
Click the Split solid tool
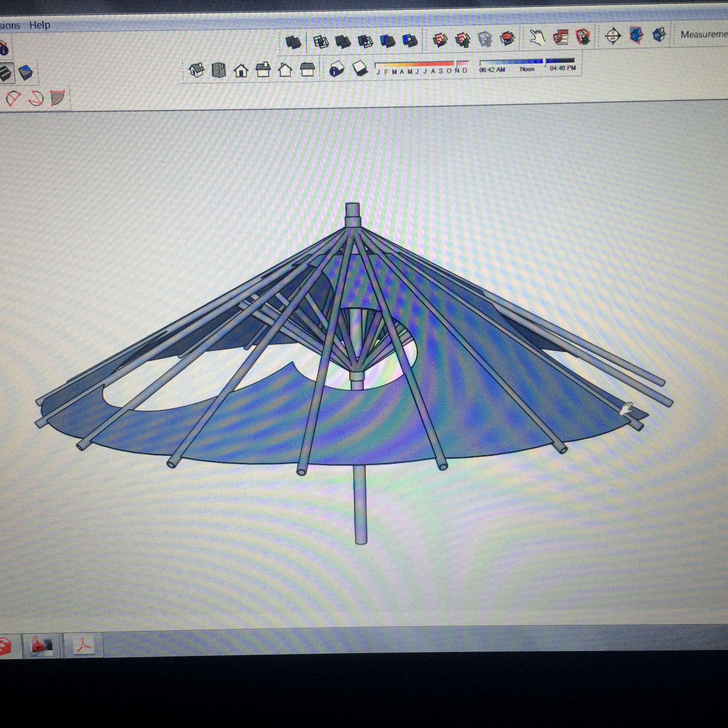click(410, 40)
